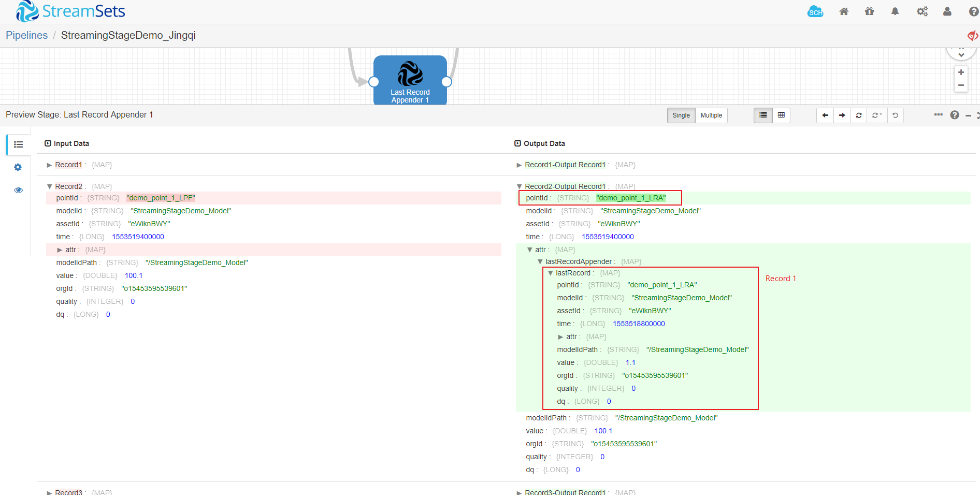
Task: Click the red eye preview toggle icon
Action: click(x=972, y=36)
